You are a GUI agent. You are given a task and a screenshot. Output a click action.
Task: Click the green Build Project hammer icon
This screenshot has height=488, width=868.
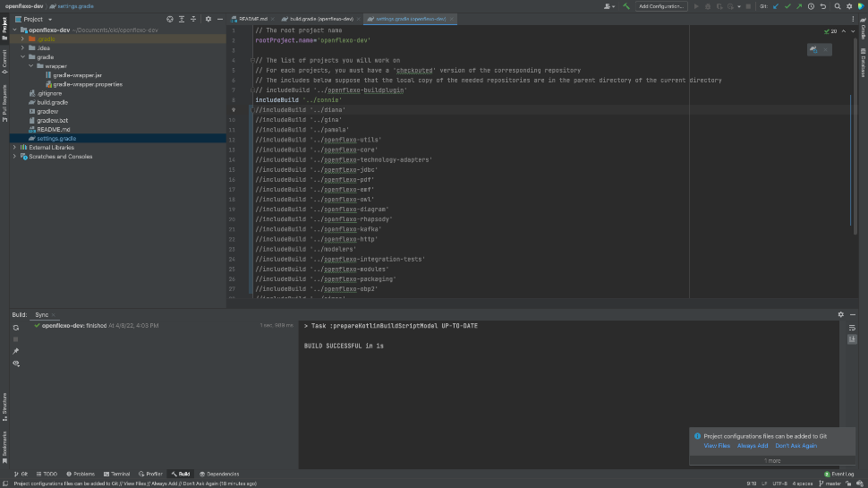tap(626, 6)
